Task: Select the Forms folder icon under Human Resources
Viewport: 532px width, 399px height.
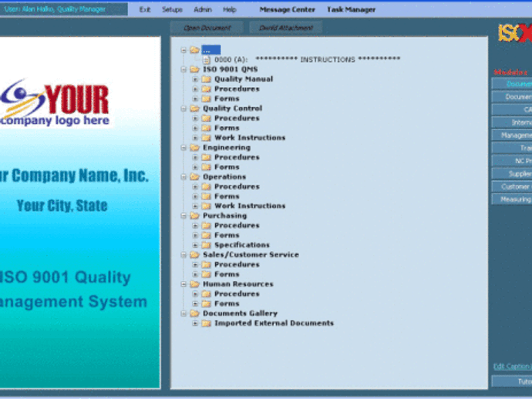Action: pyautogui.click(x=207, y=303)
